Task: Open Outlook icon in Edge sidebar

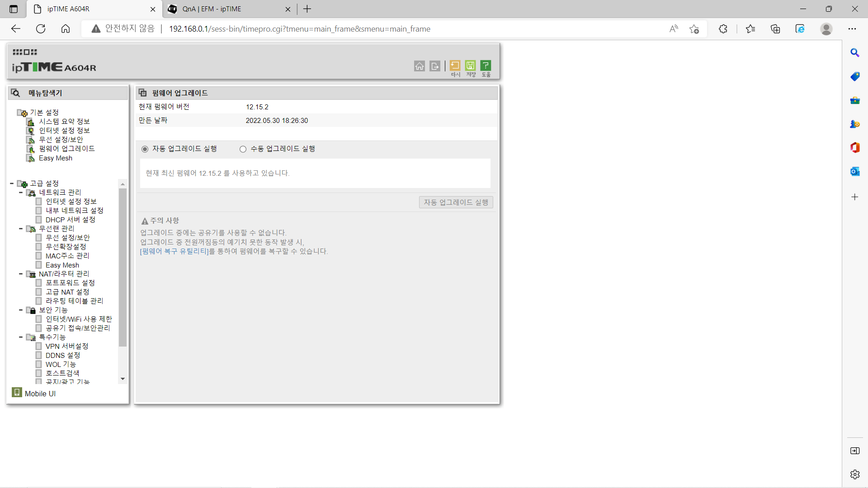Action: [855, 171]
